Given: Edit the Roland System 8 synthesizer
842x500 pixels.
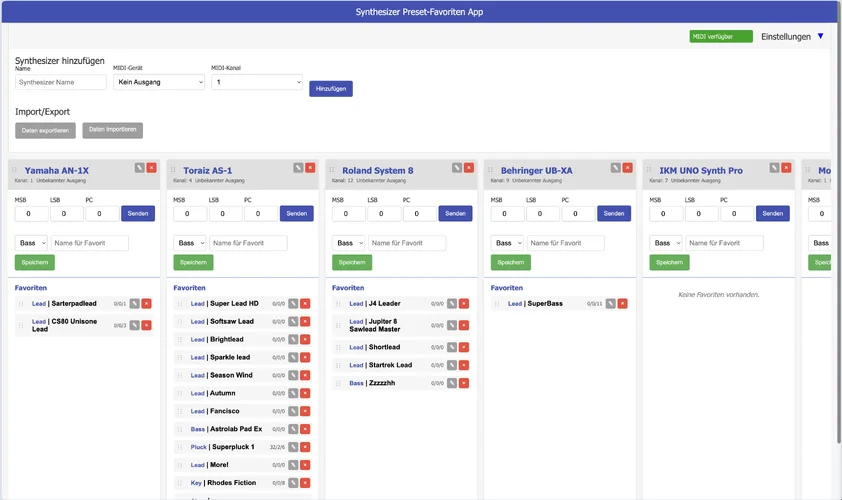Looking at the screenshot, I should pyautogui.click(x=457, y=168).
